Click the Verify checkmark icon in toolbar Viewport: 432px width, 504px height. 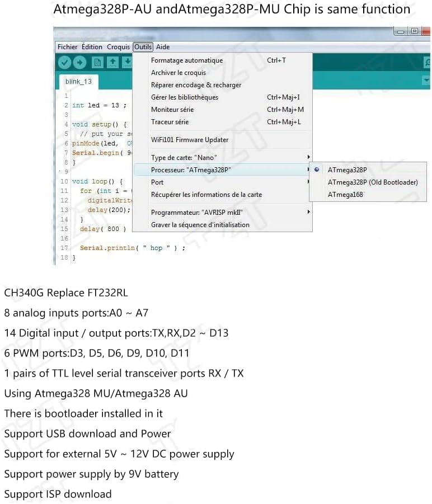(x=65, y=62)
